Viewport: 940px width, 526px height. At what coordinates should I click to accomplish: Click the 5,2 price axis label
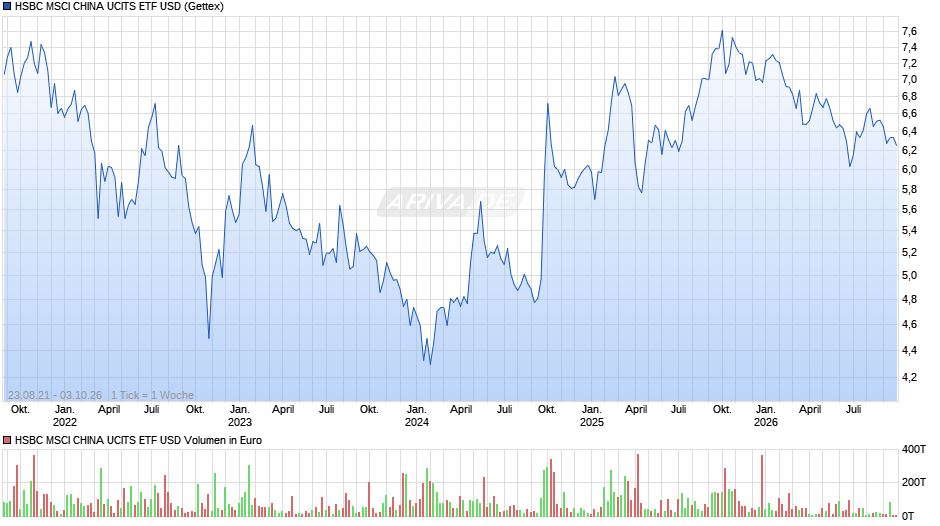(909, 253)
